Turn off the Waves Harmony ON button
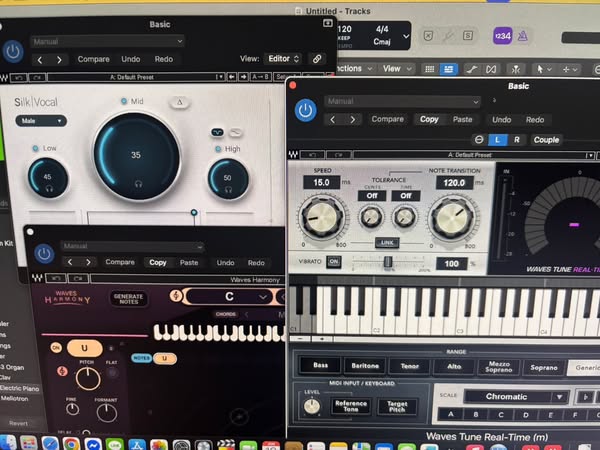Viewport: 600px width, 450px height. coord(56,347)
